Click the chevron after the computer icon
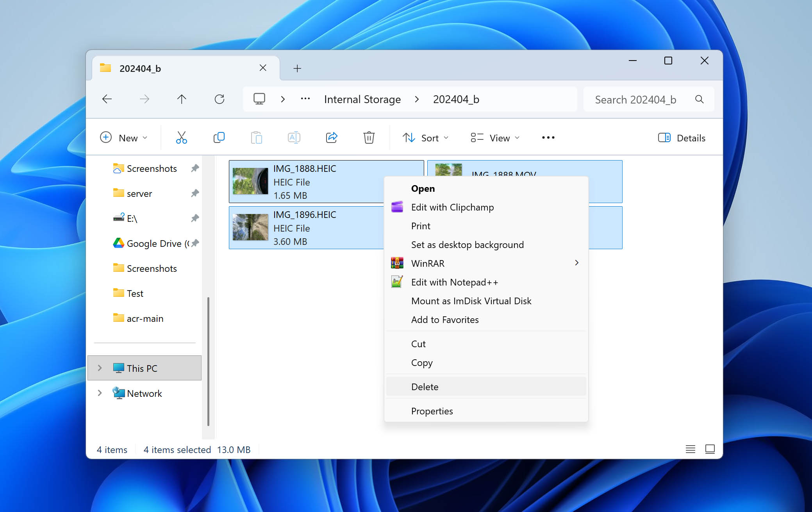 tap(283, 99)
